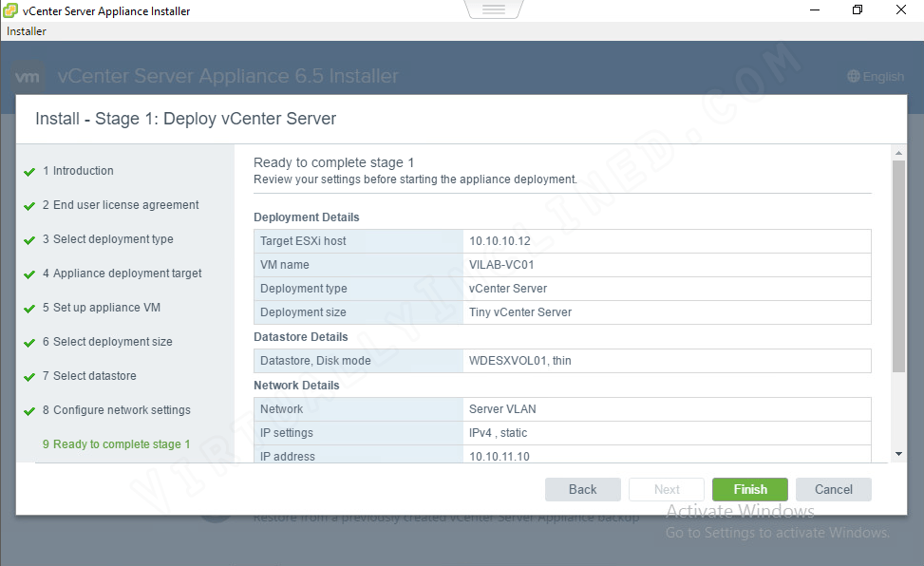The width and height of the screenshot is (924, 566).
Task: Select step 2 End user license agreement
Action: pos(121,205)
